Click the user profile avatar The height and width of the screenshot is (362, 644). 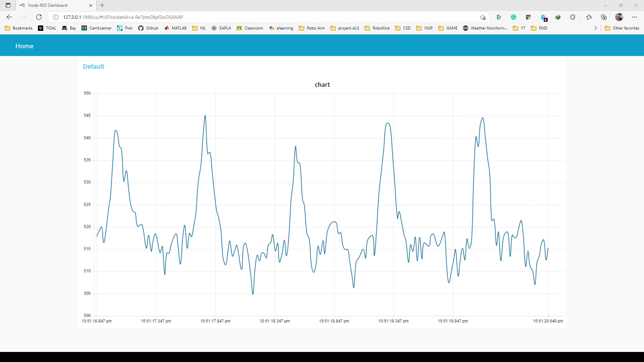click(x=619, y=17)
